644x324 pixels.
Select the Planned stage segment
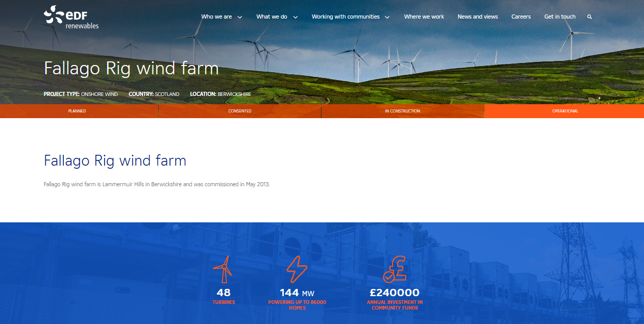coord(77,110)
